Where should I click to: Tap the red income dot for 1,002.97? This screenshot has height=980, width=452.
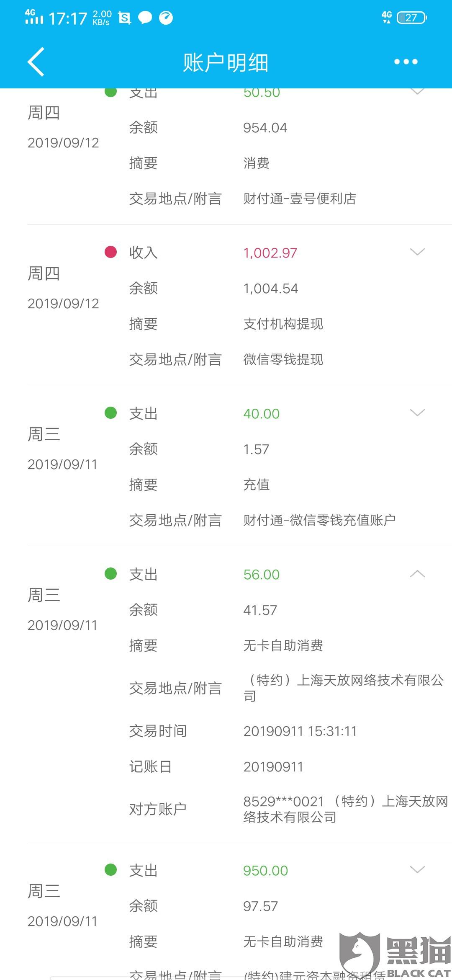coord(110,252)
